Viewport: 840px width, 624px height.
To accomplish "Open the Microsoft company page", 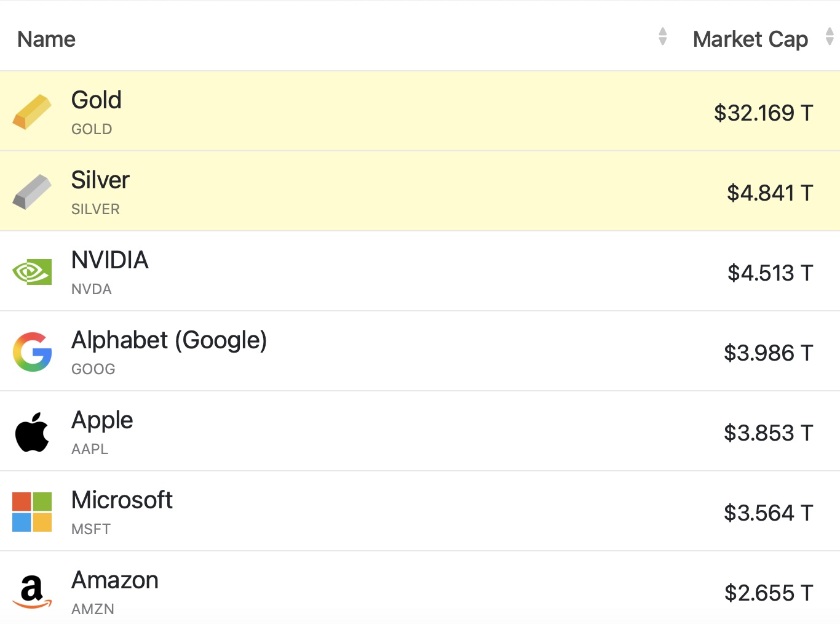I will tap(122, 500).
